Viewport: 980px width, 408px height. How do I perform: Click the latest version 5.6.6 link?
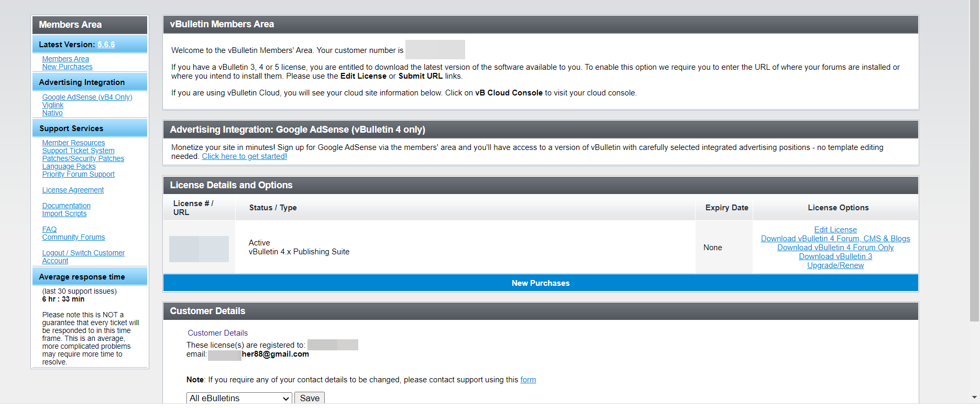pyautogui.click(x=106, y=45)
